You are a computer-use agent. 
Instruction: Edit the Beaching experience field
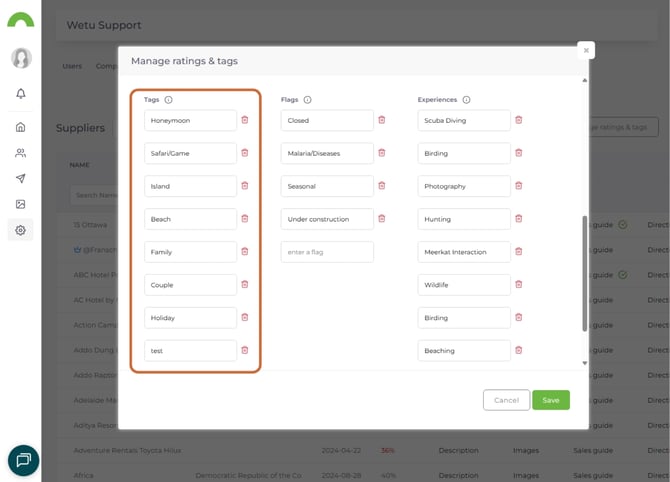tap(464, 351)
